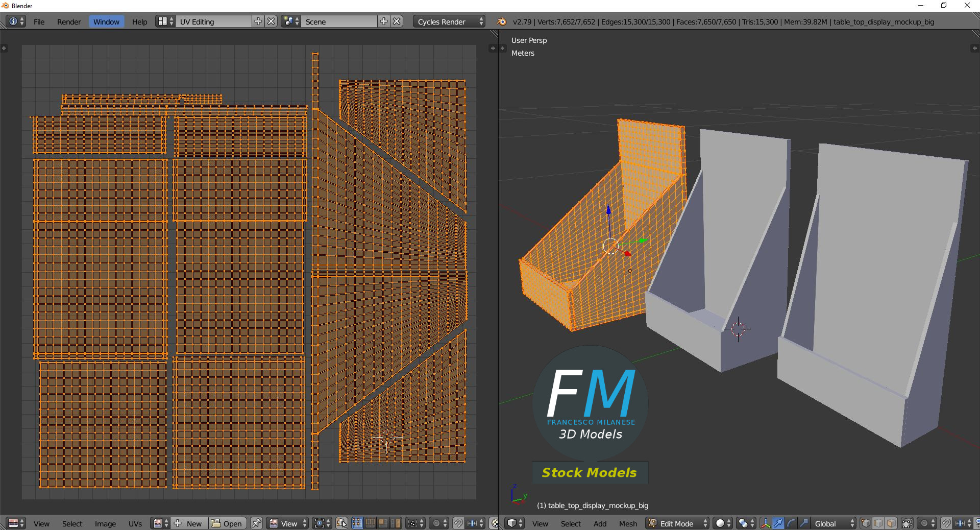Screen dimensions: 980x530
Task: Click the screen layout browse icon
Action: coord(165,21)
